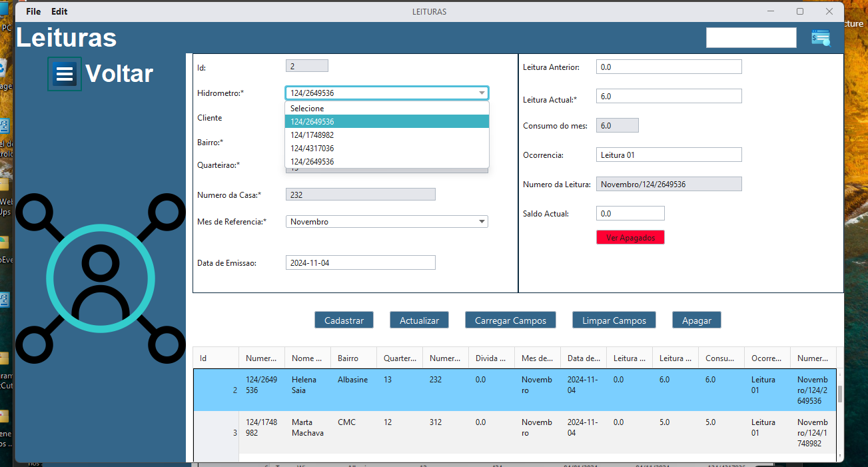Screen dimensions: 868x467
Task: Click the search text box in header
Action: coord(751,38)
